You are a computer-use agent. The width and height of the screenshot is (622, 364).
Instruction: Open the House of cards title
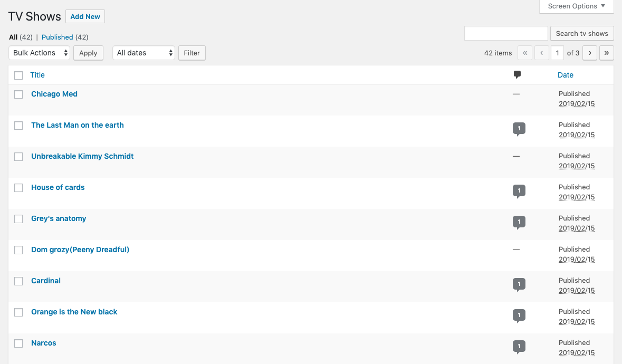click(x=58, y=187)
